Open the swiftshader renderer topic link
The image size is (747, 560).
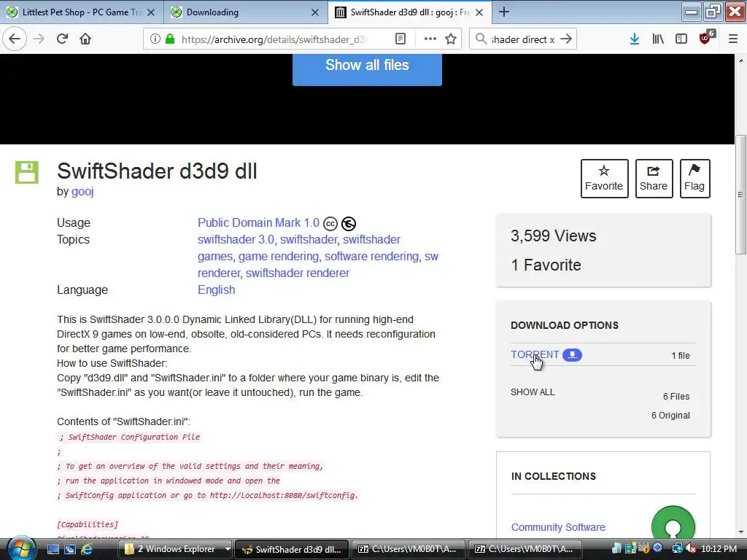coord(298,273)
